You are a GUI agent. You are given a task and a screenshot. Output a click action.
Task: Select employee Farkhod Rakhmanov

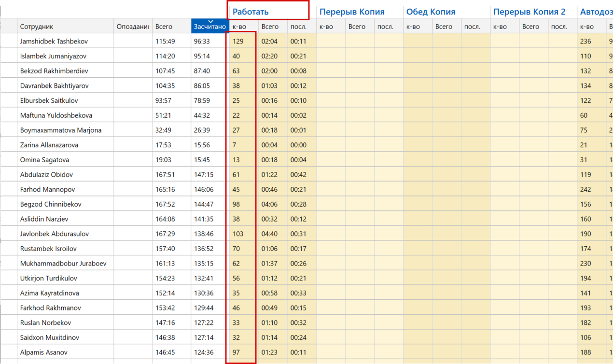[51, 308]
